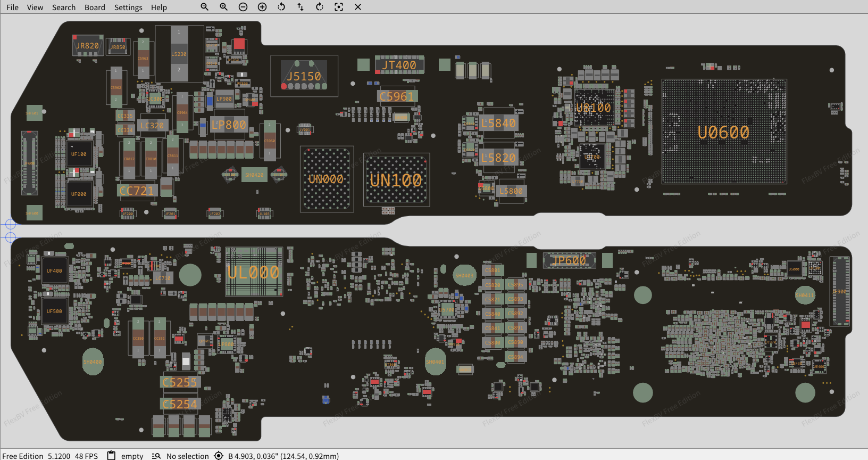
Task: Select component LC710
Action: click(163, 278)
